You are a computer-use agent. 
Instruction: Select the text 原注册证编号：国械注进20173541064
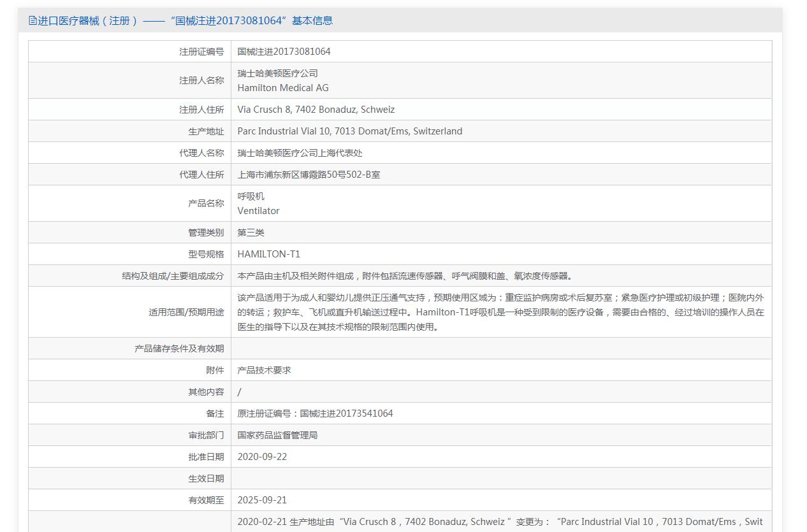[x=316, y=413]
